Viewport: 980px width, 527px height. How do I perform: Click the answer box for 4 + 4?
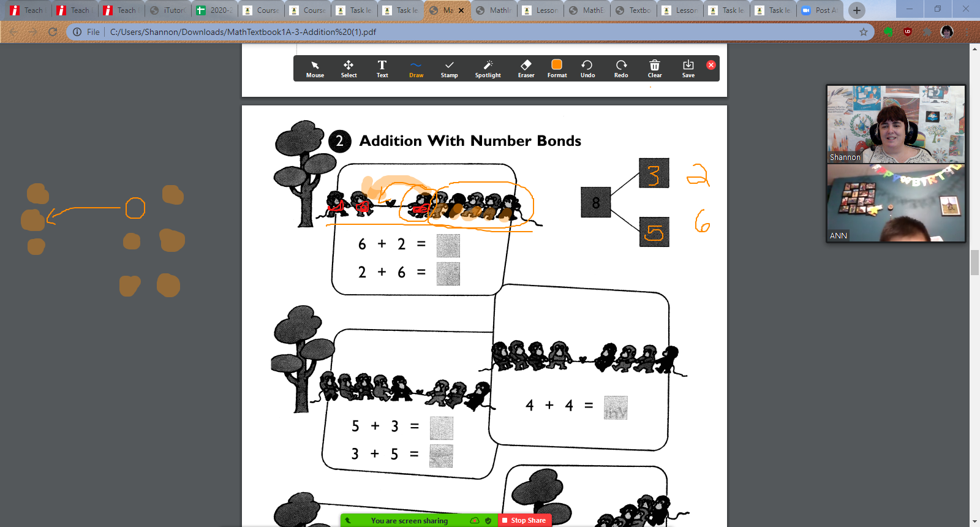[616, 408]
